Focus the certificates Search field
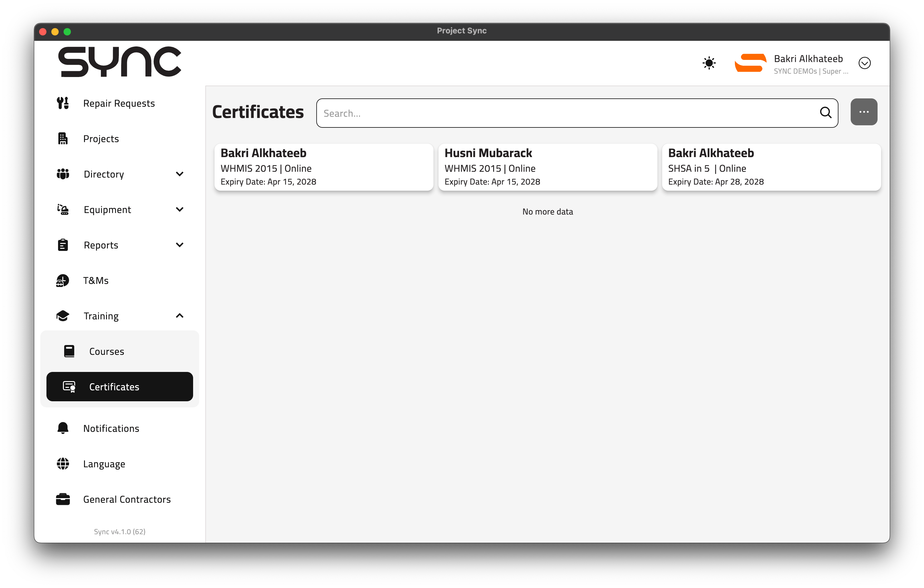Screen dimensions: 924x588 577,113
